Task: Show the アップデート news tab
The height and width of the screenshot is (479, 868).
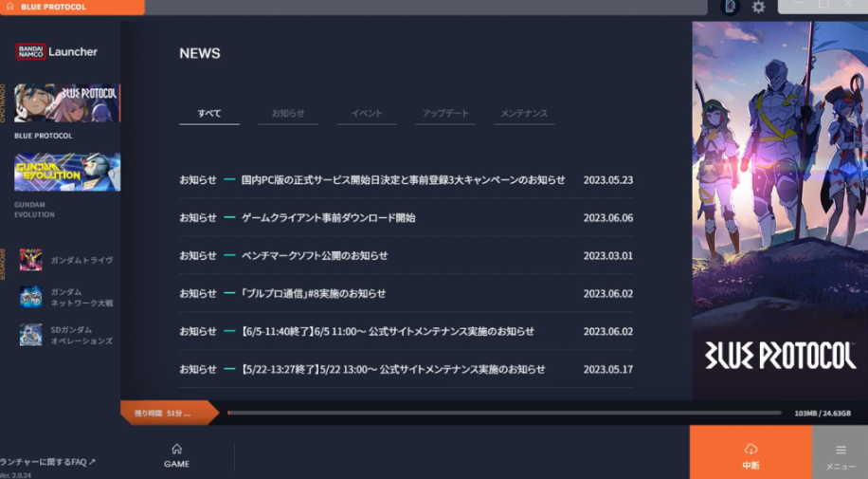Action: (x=445, y=114)
